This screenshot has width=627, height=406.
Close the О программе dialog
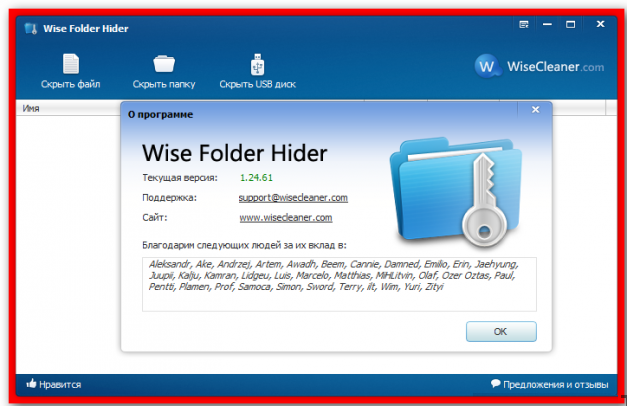pos(535,110)
